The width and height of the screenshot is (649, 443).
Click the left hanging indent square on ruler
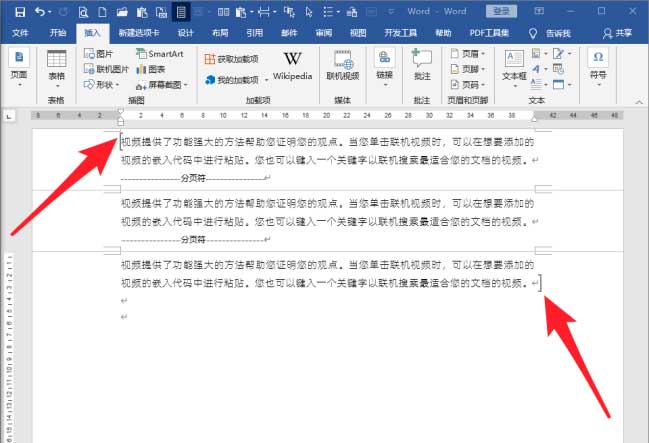click(x=120, y=123)
